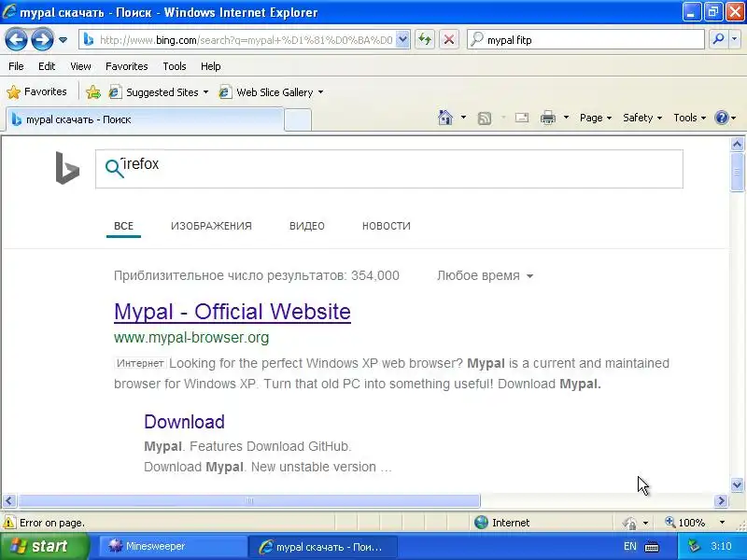Screen dimensions: 747x560
Task: Click www.mypal-browser.org green URL
Action: pyautogui.click(x=191, y=338)
